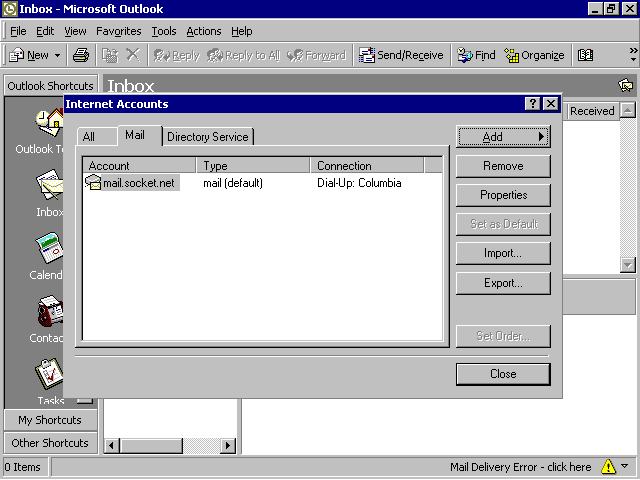Click the Outlook title bar application icon
The height and width of the screenshot is (480, 640).
click(x=10, y=9)
